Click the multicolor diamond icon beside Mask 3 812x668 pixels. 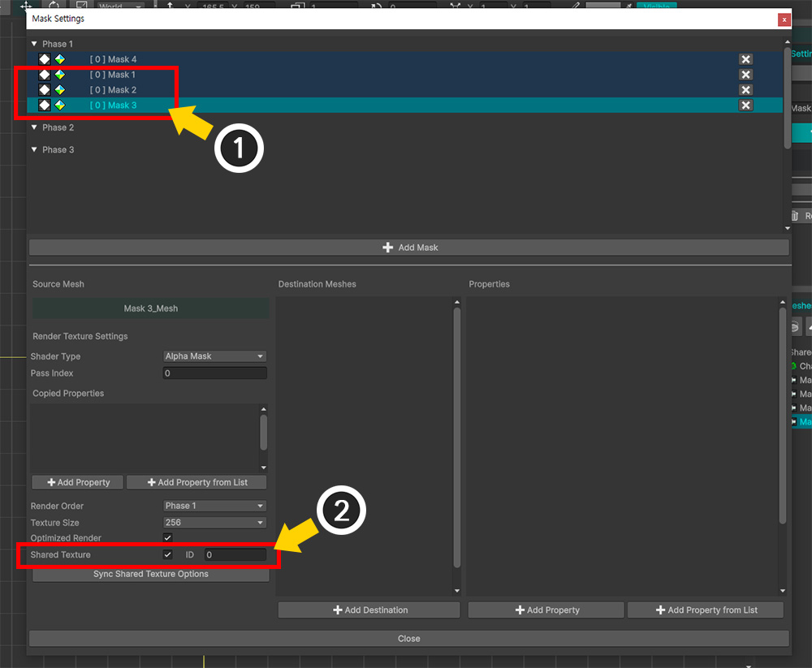(60, 106)
